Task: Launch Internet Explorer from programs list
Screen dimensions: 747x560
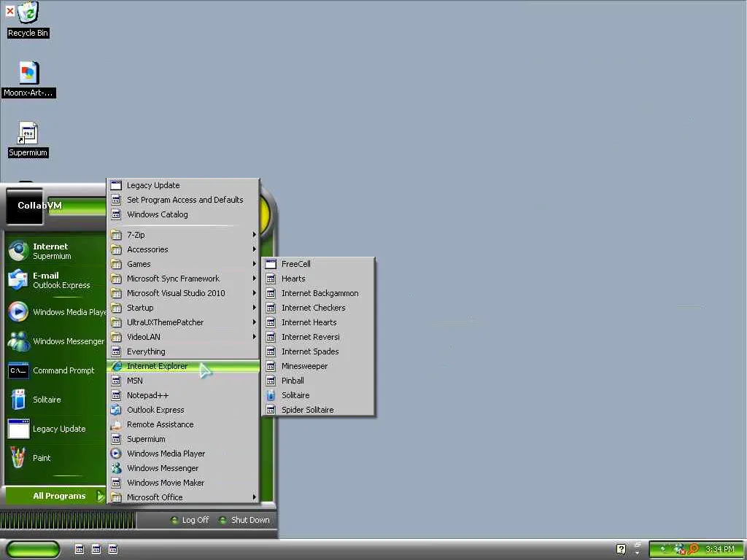Action: click(x=183, y=366)
